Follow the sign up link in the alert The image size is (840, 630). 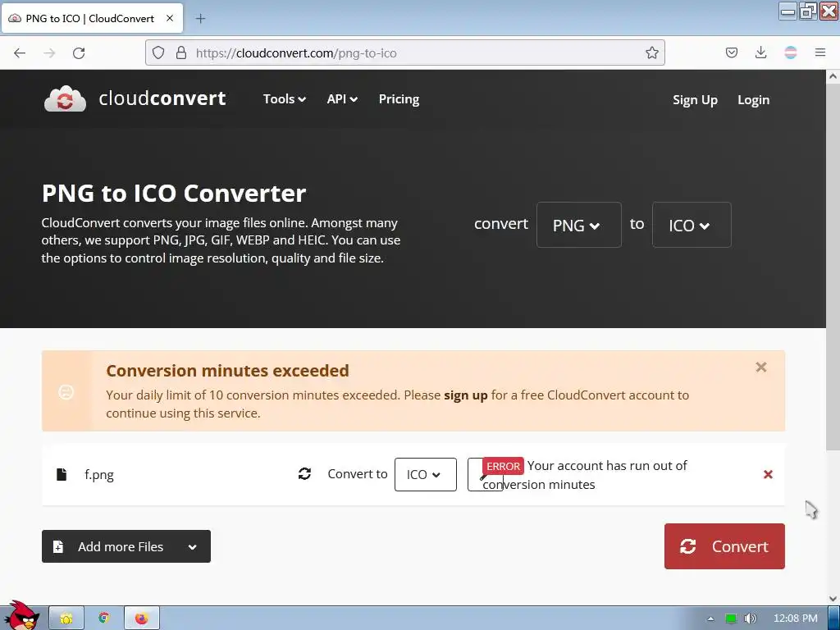pyautogui.click(x=466, y=395)
